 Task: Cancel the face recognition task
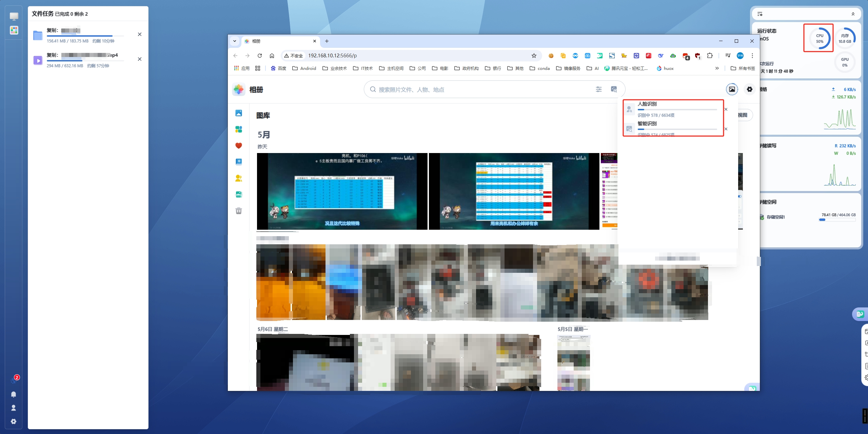[x=726, y=109]
